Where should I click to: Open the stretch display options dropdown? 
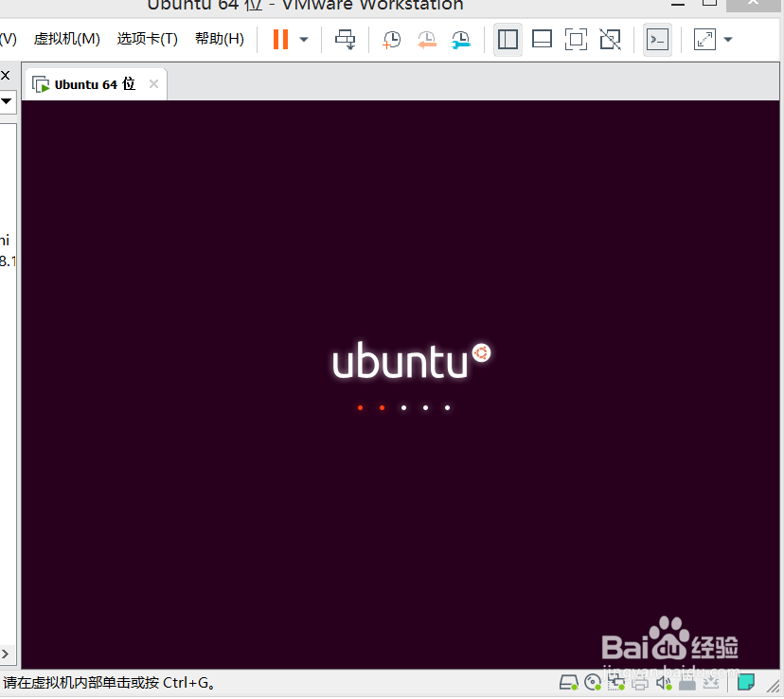[728, 40]
